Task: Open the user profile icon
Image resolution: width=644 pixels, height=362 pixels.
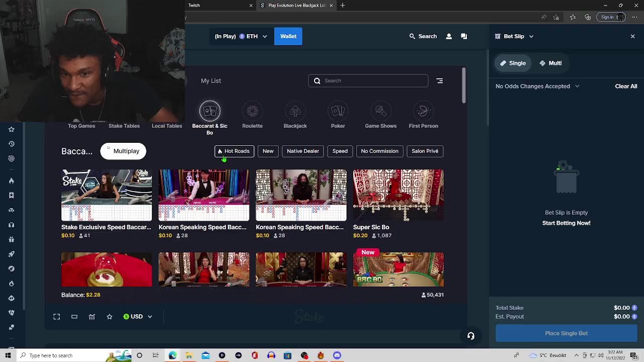Action: (449, 36)
